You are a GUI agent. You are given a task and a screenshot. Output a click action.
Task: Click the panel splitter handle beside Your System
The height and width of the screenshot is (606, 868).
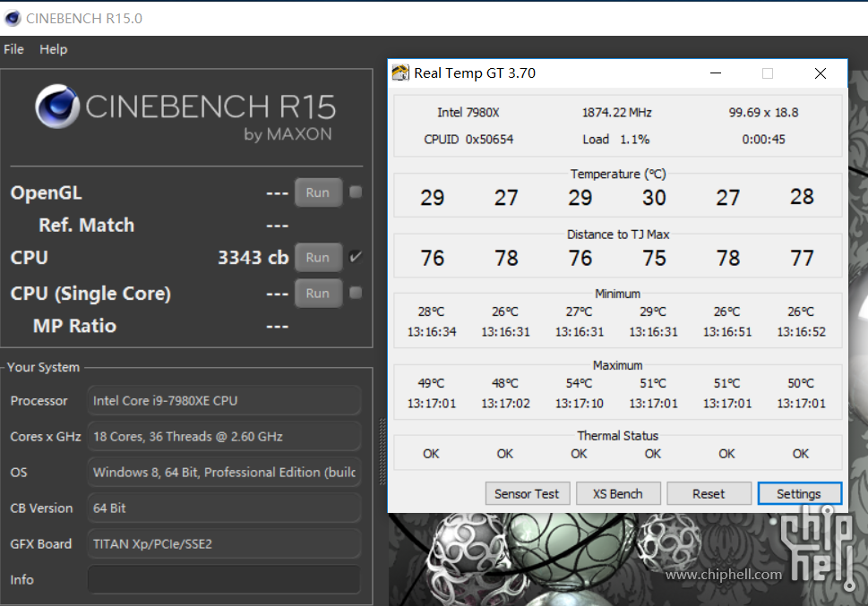tap(382, 452)
